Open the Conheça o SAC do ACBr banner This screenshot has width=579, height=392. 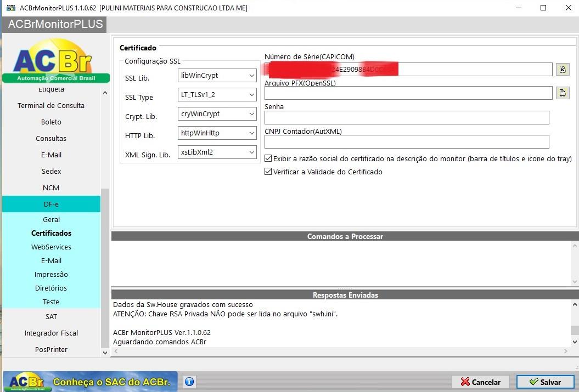91,382
